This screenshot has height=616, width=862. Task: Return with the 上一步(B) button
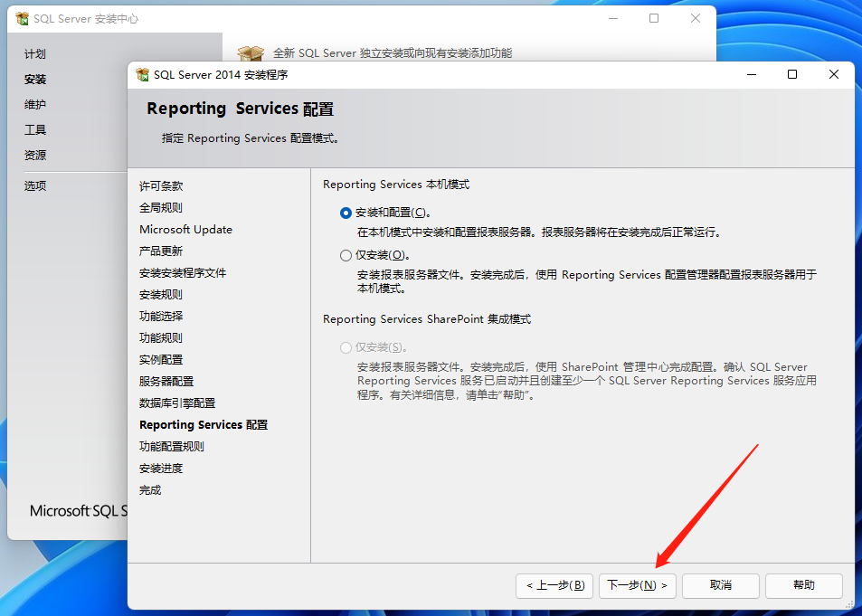554,586
